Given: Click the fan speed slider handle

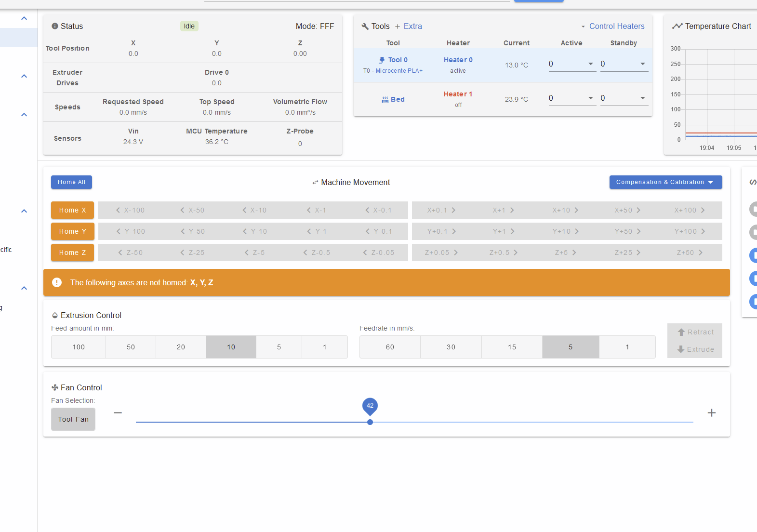Looking at the screenshot, I should click(370, 422).
